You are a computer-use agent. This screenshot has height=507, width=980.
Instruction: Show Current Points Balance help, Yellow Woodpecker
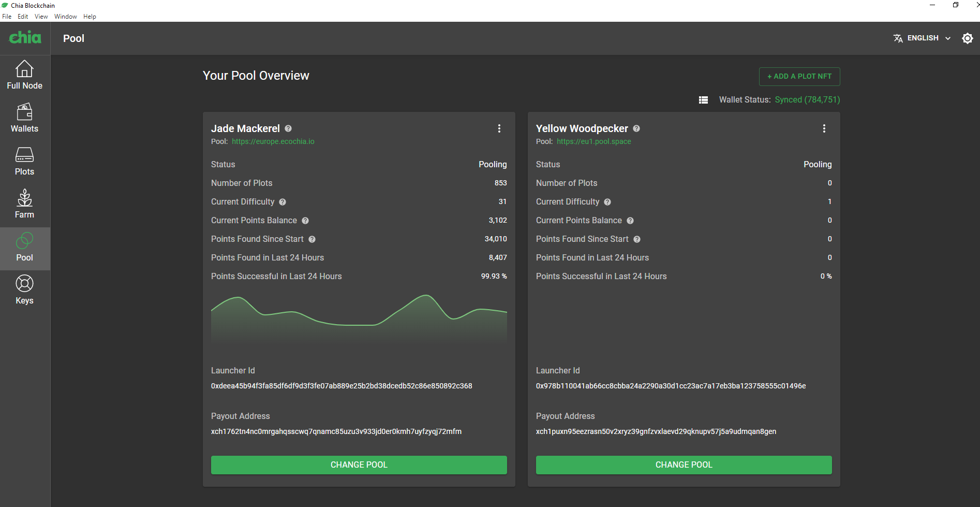coord(630,221)
